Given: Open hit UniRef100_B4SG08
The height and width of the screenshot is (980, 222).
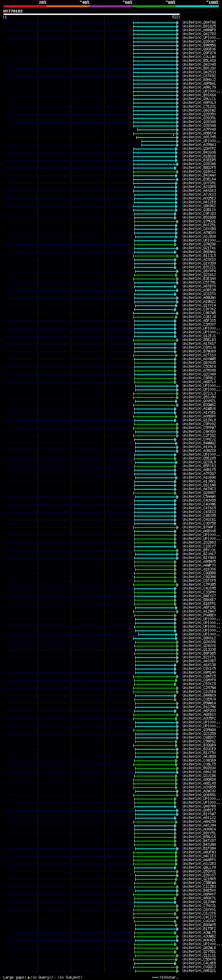Looking at the screenshot, I should (199, 153).
